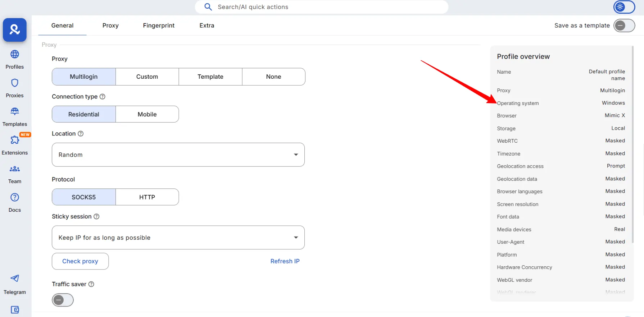The height and width of the screenshot is (317, 644).
Task: Open the Profiles globe icon
Action: pos(15,54)
